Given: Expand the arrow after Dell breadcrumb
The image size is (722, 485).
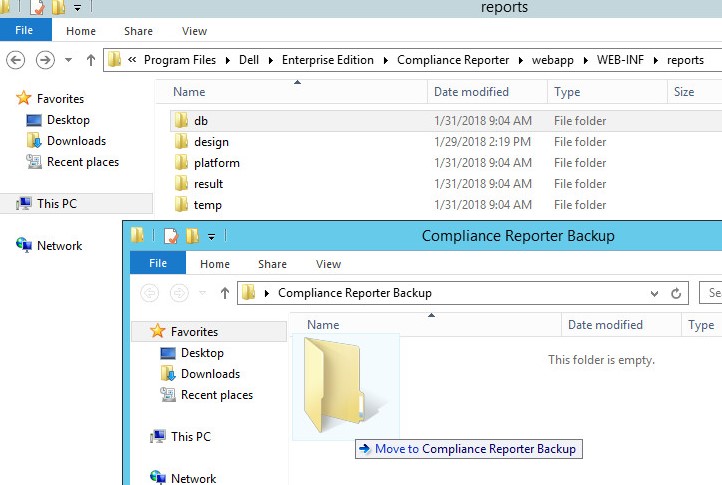Looking at the screenshot, I should point(271,60).
